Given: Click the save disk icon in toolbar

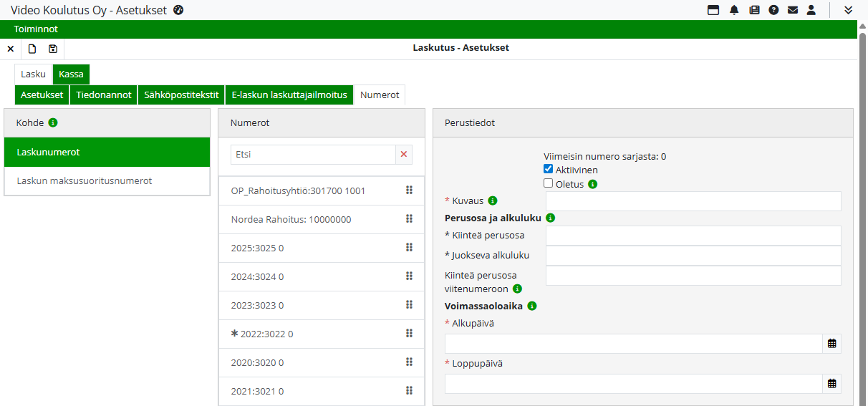Looking at the screenshot, I should pos(53,49).
